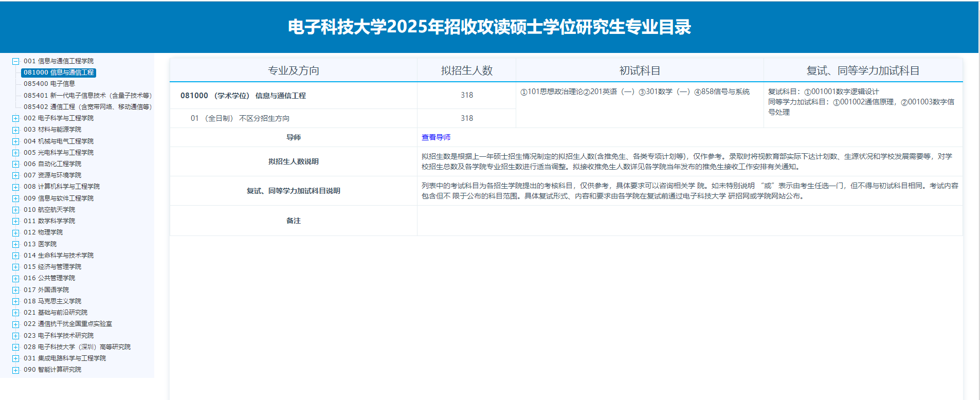Screen dimensions: 980x400
Task: Select 085401 新一代电子信息技术 major
Action: coord(87,96)
